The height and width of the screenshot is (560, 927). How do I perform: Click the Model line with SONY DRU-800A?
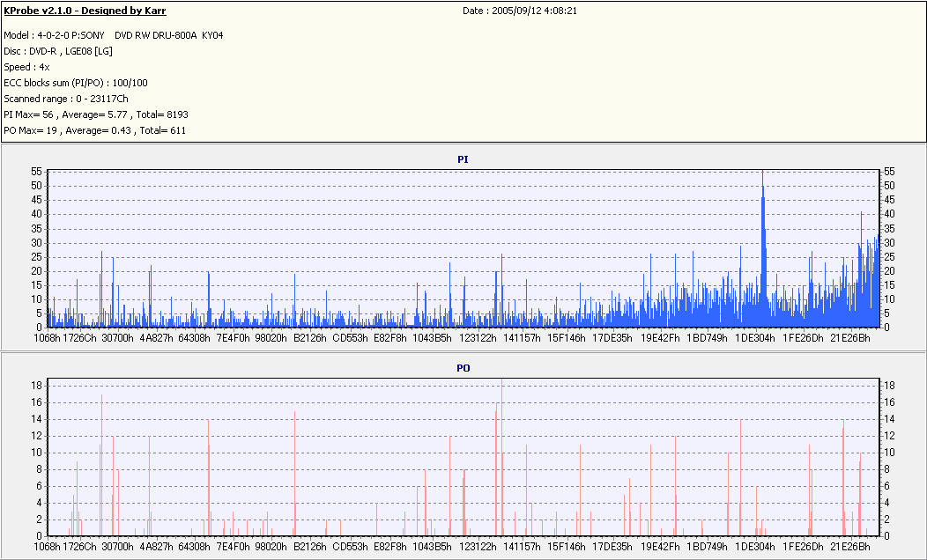pyautogui.click(x=114, y=35)
